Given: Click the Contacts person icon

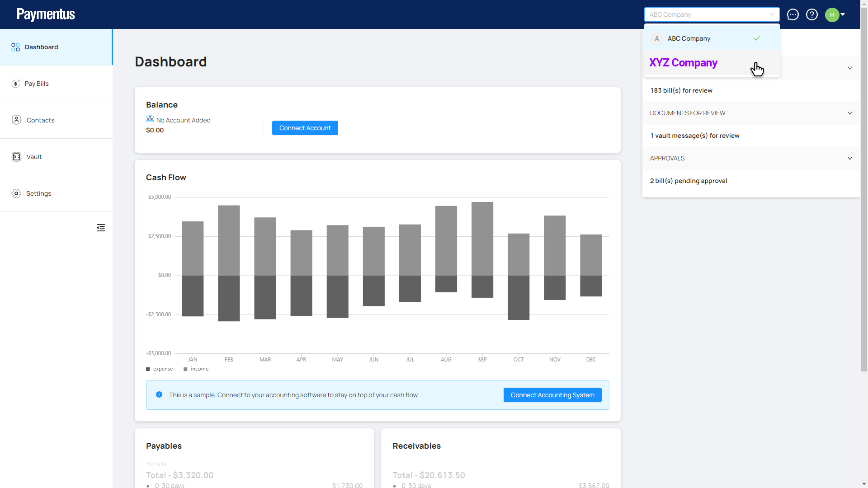Looking at the screenshot, I should click(17, 120).
